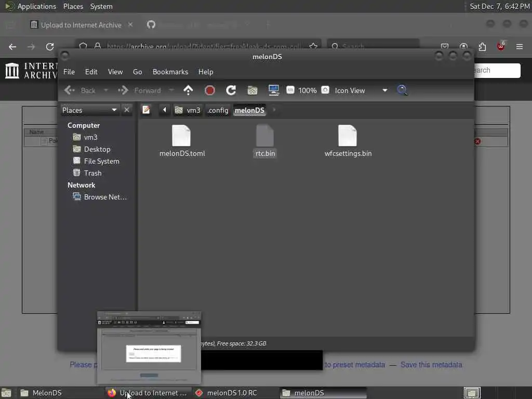
Task: Select File System in sidebar
Action: click(x=101, y=161)
